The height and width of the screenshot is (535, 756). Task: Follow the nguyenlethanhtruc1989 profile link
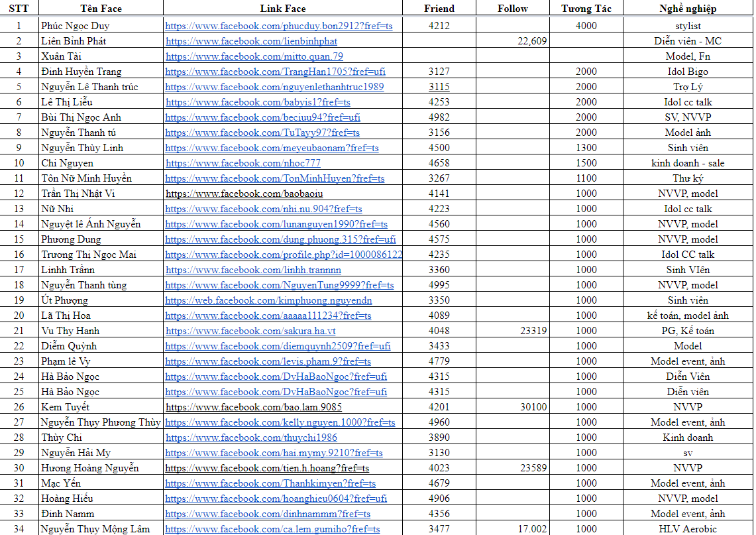(274, 87)
